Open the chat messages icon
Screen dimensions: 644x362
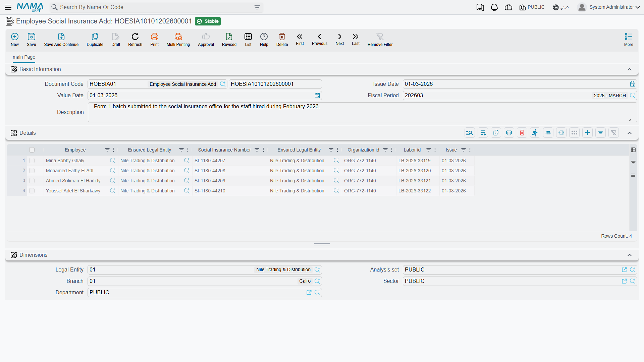pyautogui.click(x=480, y=7)
